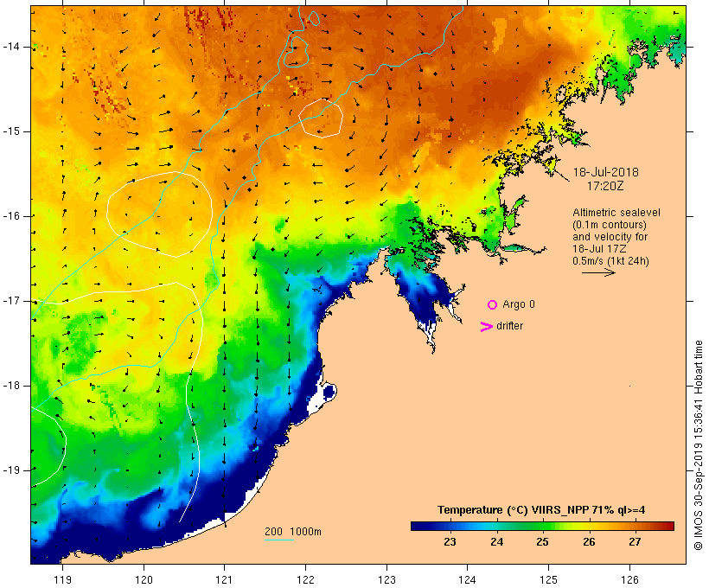Click the 25 value on color bar
709x588 pixels.
[543, 542]
